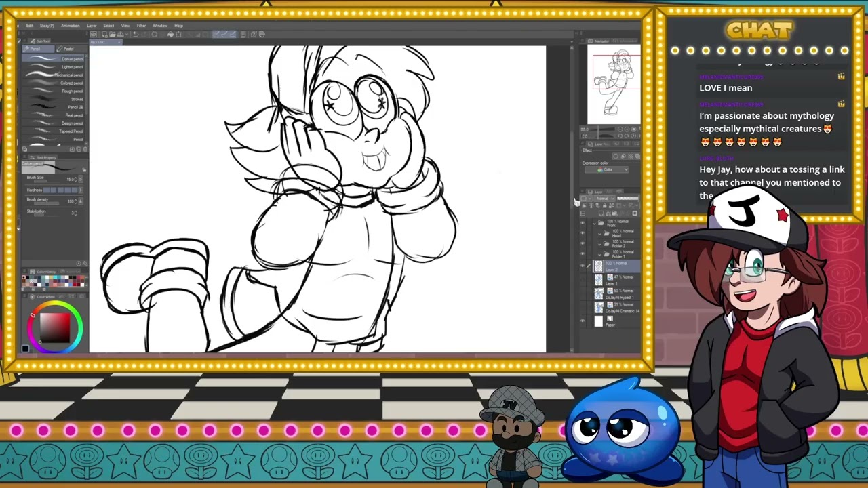
Task: Select the Layer 1 thumbnail
Action: (598, 280)
